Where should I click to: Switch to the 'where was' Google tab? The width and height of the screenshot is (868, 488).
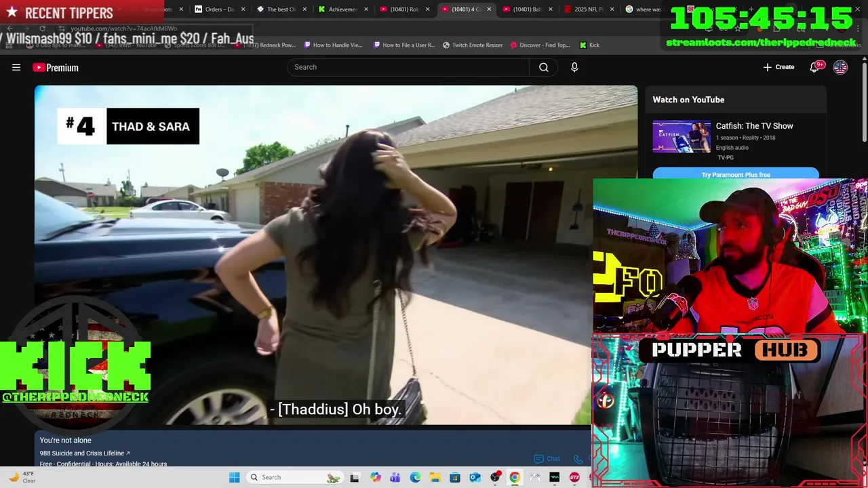[x=644, y=9]
